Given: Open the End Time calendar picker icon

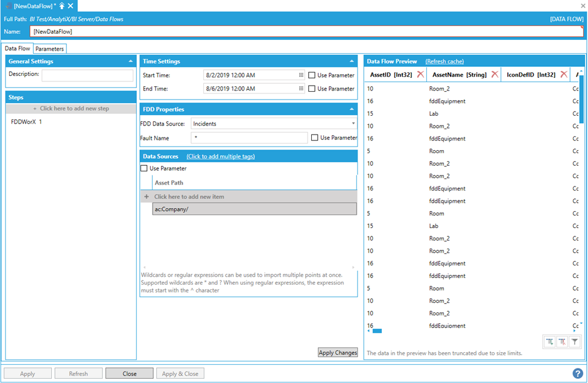Looking at the screenshot, I should click(301, 89).
